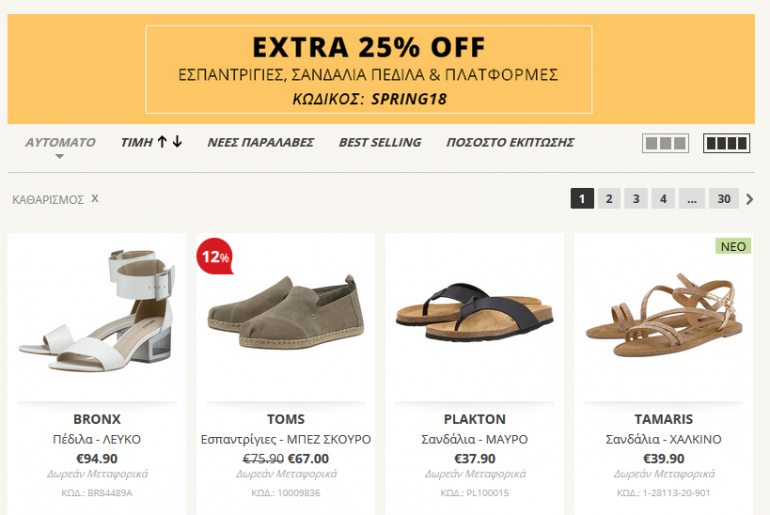Sort by ΤΙΜΗ price arrows
770x515 pixels.
[152, 142]
